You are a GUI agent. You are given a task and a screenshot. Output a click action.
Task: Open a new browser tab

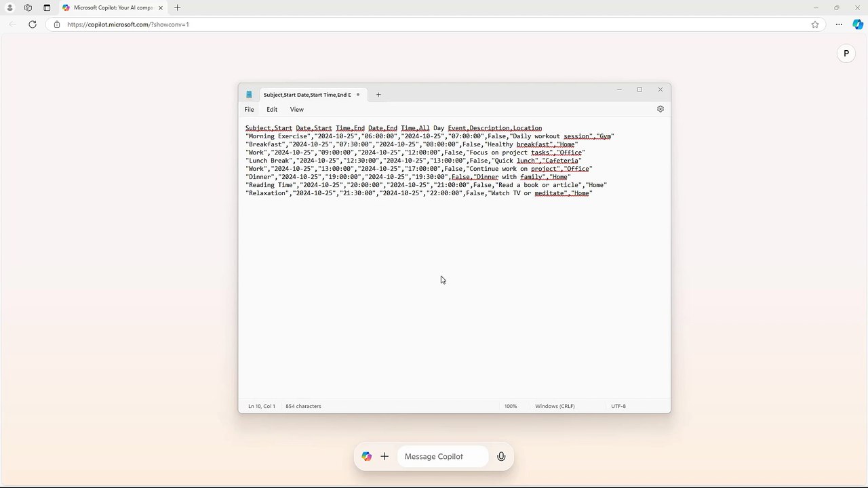click(x=177, y=7)
